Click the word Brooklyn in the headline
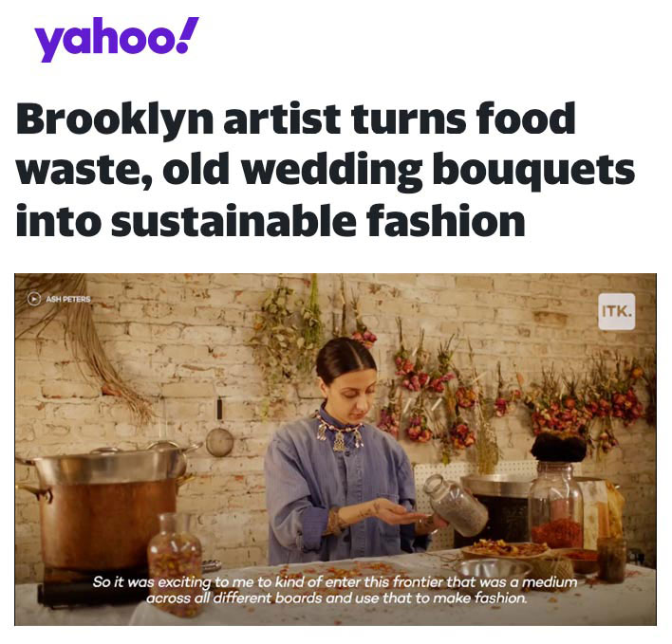Image resolution: width=672 pixels, height=644 pixels. (115, 119)
